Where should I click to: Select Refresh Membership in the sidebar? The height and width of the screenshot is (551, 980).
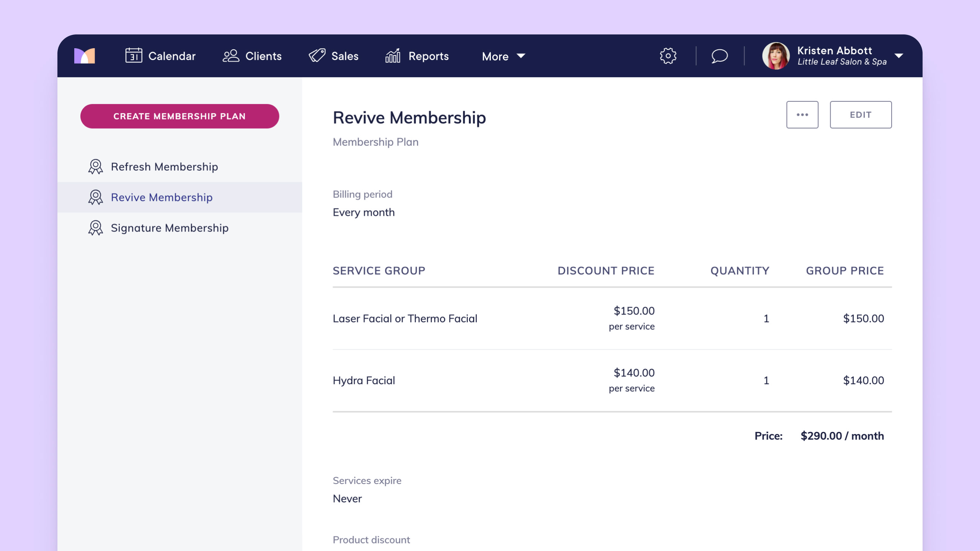pyautogui.click(x=164, y=166)
